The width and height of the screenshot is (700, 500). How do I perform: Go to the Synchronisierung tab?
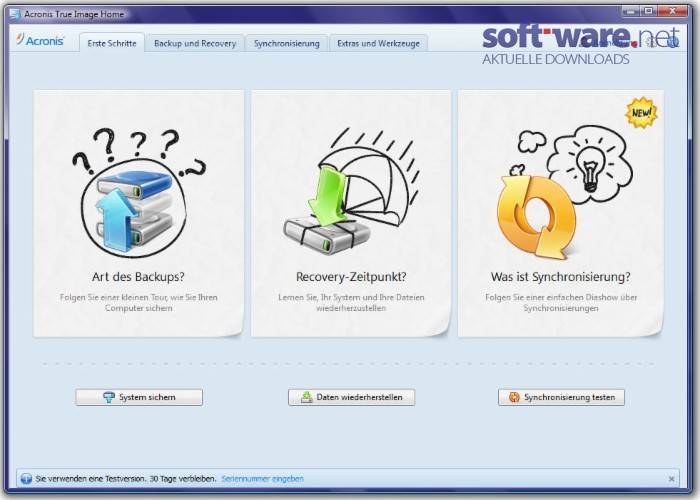tap(287, 43)
